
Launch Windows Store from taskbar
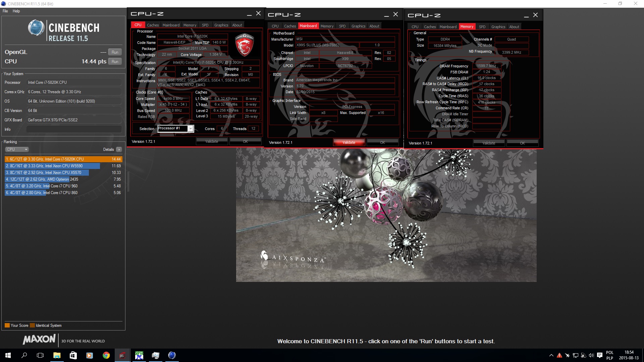click(x=73, y=355)
